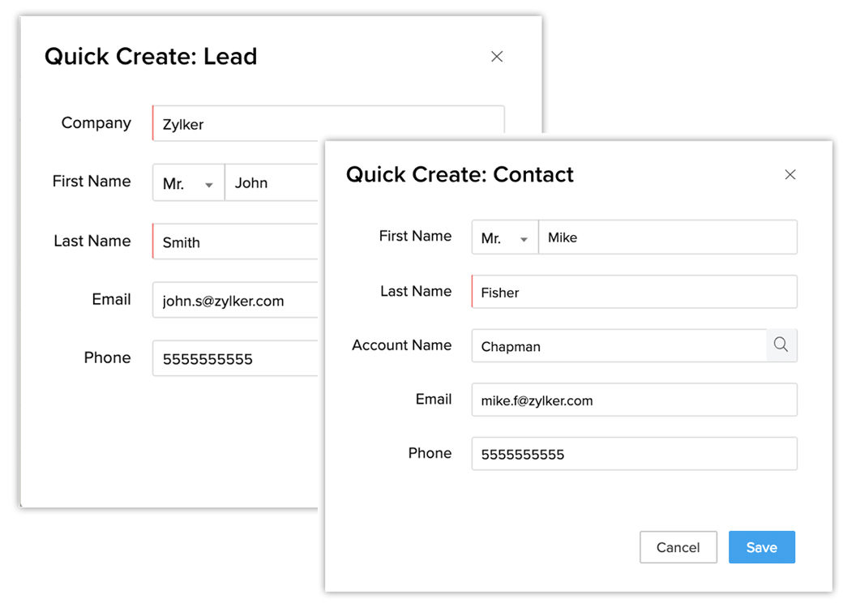Click the Quick Create: Contact dialog title
The image size is (856, 616).
tap(460, 175)
